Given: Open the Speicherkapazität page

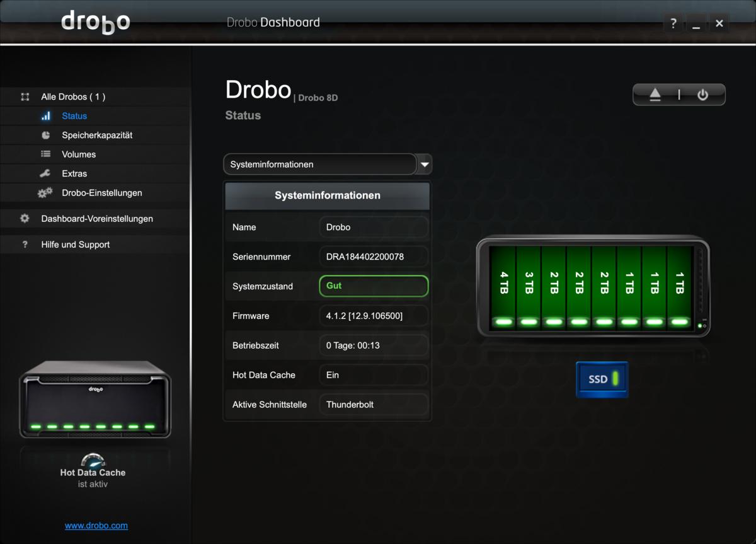Looking at the screenshot, I should click(97, 135).
